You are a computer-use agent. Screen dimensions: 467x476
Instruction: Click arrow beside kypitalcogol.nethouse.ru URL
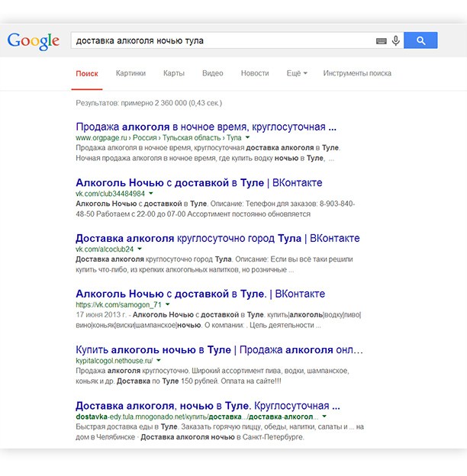(159, 360)
